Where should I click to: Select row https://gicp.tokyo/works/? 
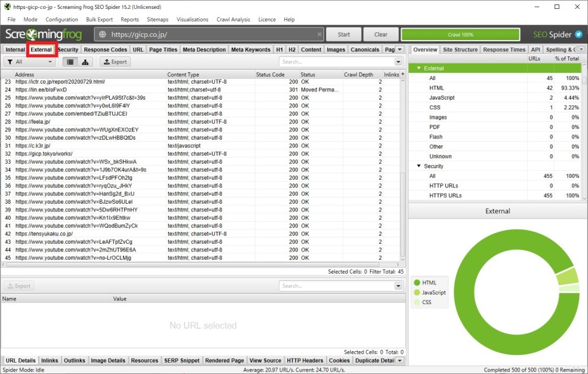pyautogui.click(x=200, y=154)
